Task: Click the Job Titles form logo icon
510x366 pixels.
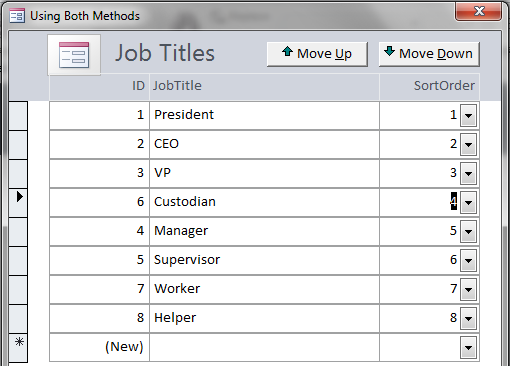Action: [x=74, y=55]
